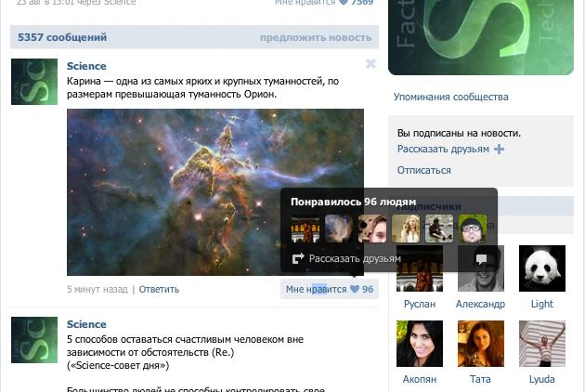The width and height of the screenshot is (585, 392).
Task: Open second liker avatar in the tooltip
Action: tap(339, 229)
